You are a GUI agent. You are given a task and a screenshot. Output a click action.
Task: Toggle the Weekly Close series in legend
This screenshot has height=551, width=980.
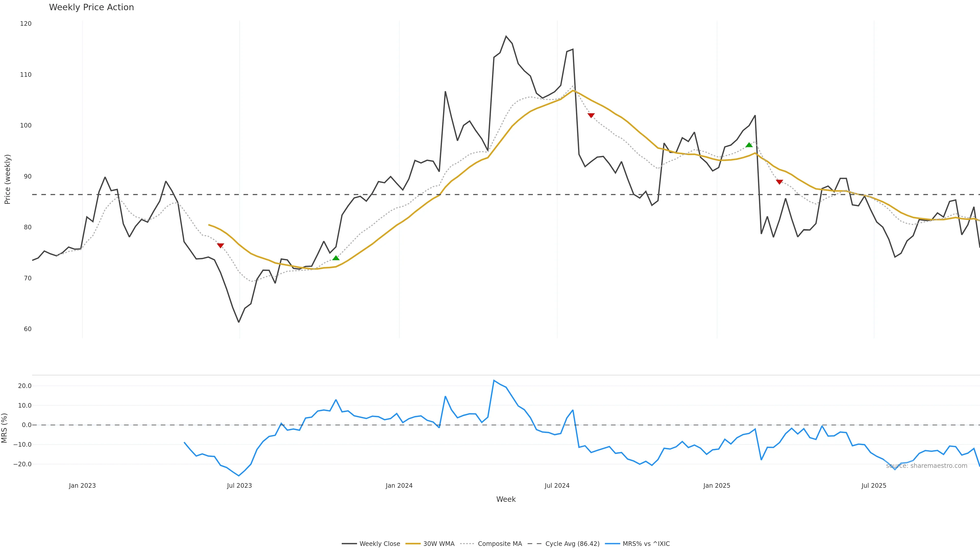click(x=380, y=544)
